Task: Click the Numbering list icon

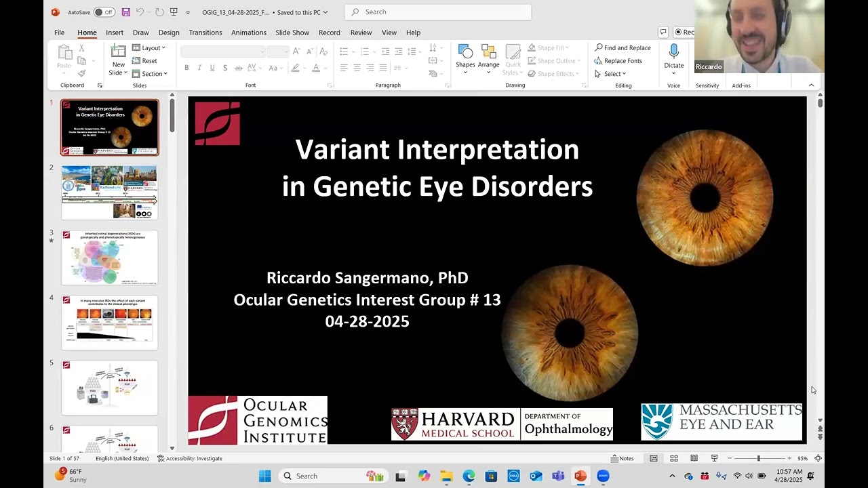Action: 364,52
